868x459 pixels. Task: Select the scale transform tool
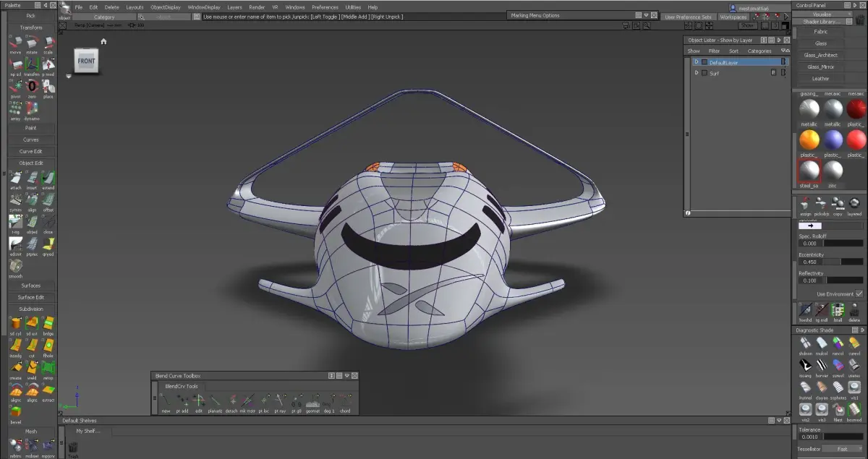tap(48, 44)
